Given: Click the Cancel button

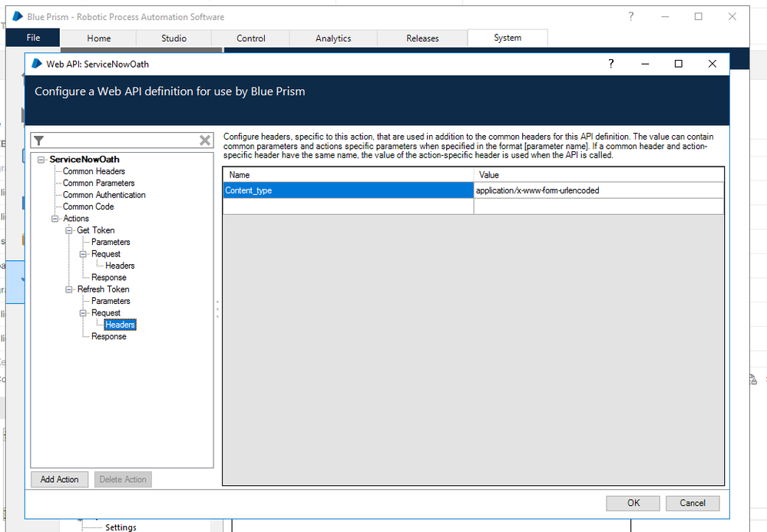Looking at the screenshot, I should [x=693, y=503].
